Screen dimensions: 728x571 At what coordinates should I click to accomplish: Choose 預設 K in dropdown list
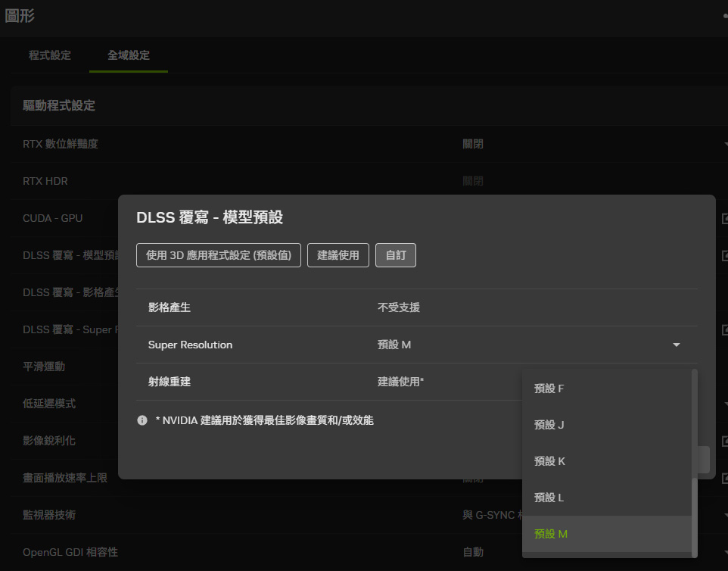549,461
